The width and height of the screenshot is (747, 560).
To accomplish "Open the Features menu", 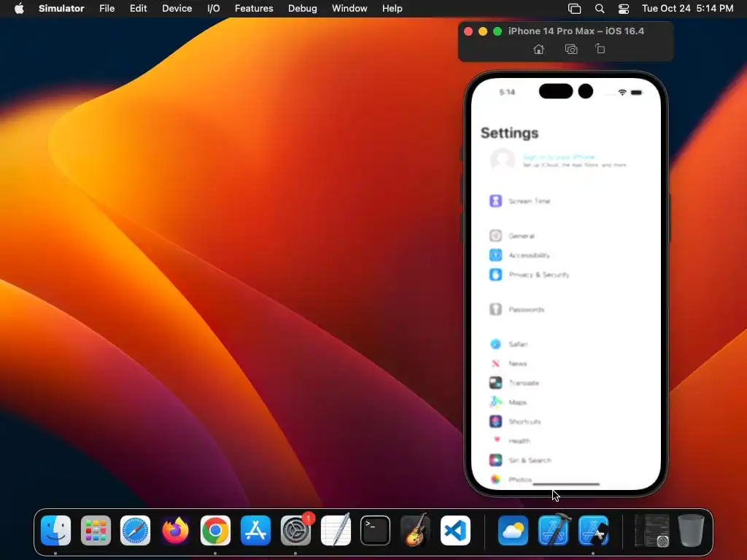I will tap(254, 8).
